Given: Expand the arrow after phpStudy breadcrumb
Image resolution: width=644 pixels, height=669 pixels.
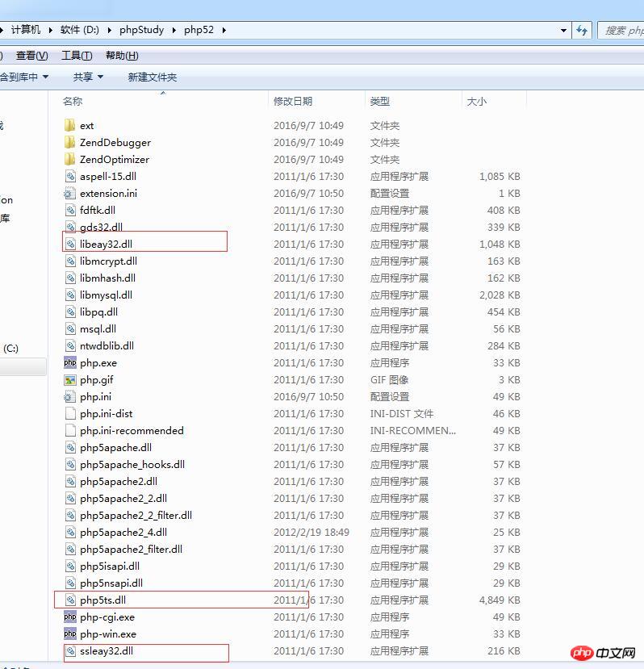Looking at the screenshot, I should click(174, 30).
